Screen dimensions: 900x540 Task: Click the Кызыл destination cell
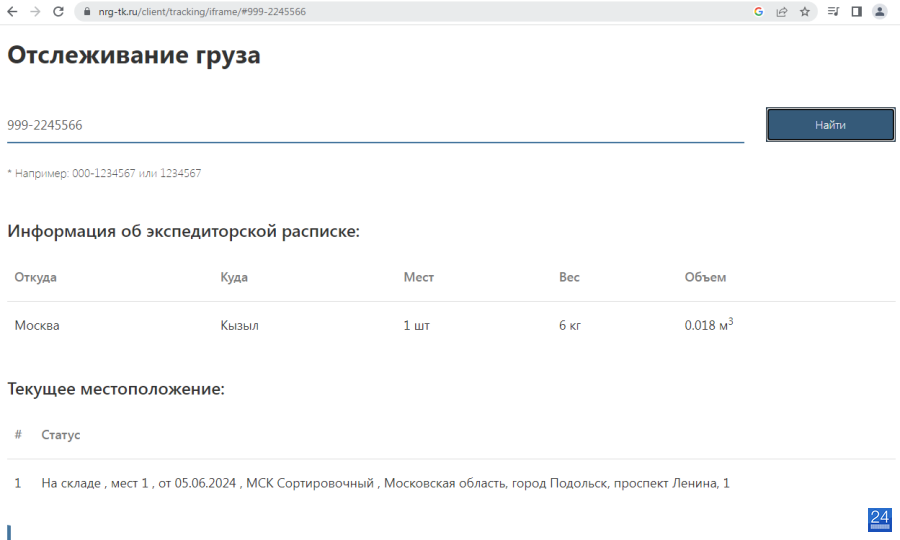239,325
